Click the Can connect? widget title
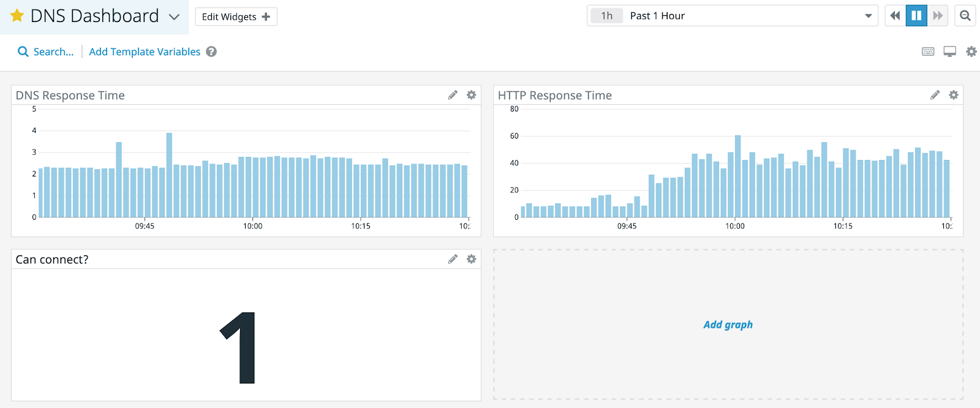980x408 pixels. [52, 259]
